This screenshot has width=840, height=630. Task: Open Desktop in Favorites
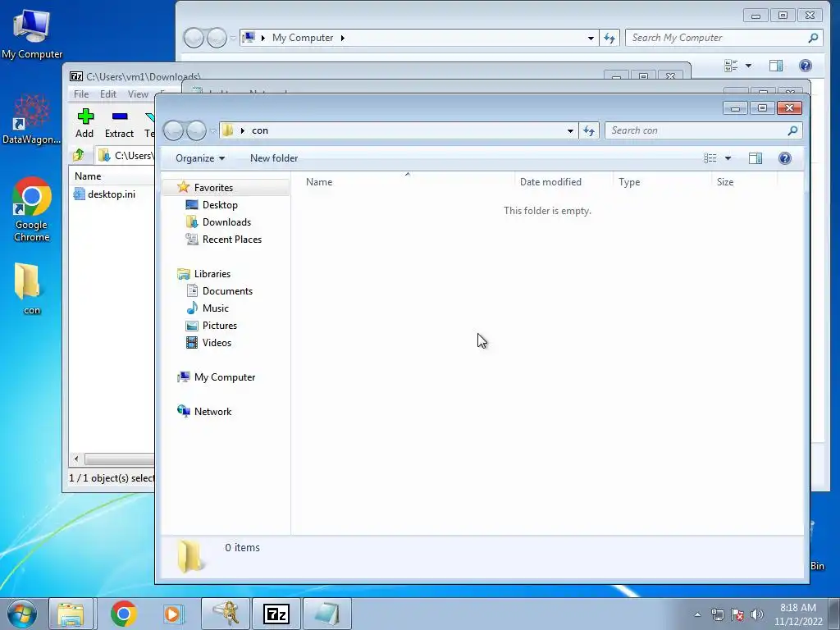pos(211,204)
